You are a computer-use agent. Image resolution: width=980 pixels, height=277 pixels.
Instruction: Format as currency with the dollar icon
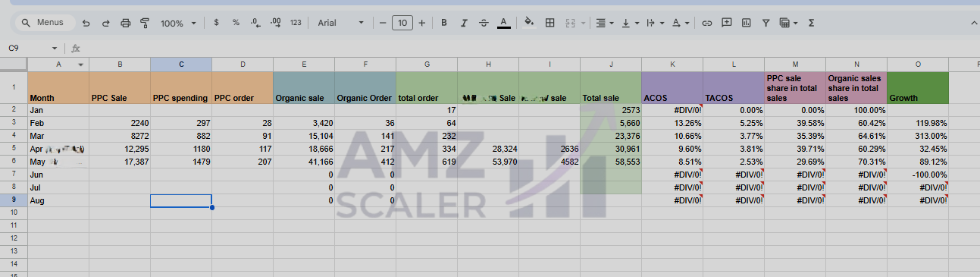[217, 23]
